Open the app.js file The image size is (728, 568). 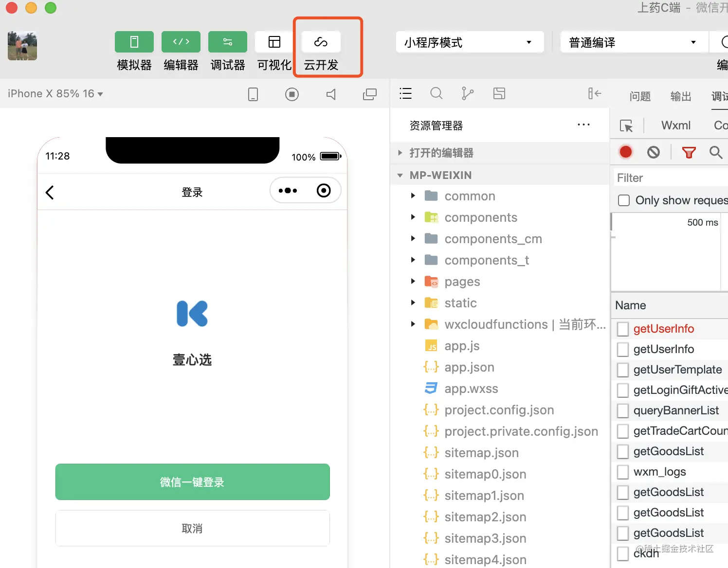[462, 346]
